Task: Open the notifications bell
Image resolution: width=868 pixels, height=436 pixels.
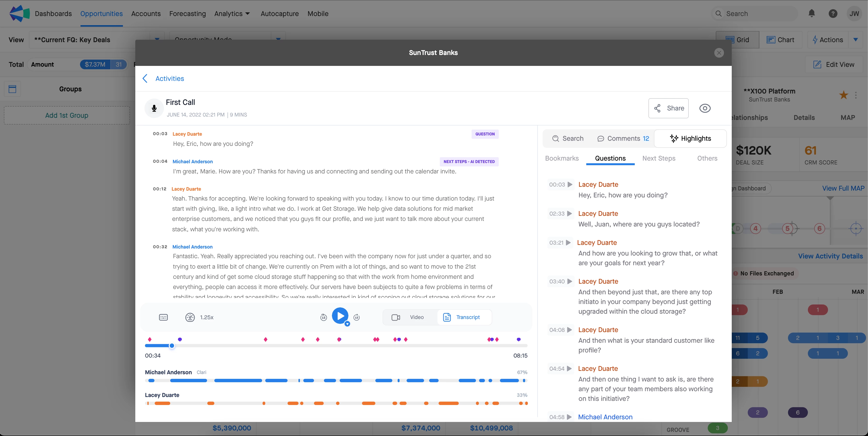Action: pos(812,14)
